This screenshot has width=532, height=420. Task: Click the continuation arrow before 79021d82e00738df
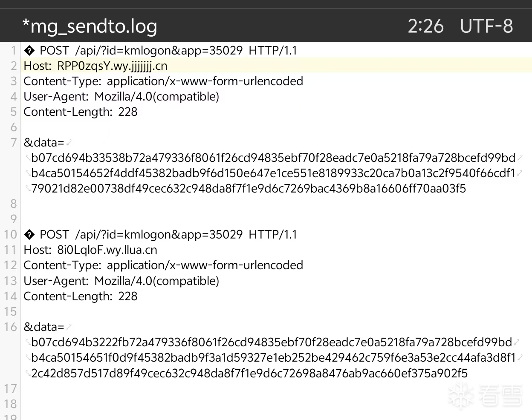point(28,189)
